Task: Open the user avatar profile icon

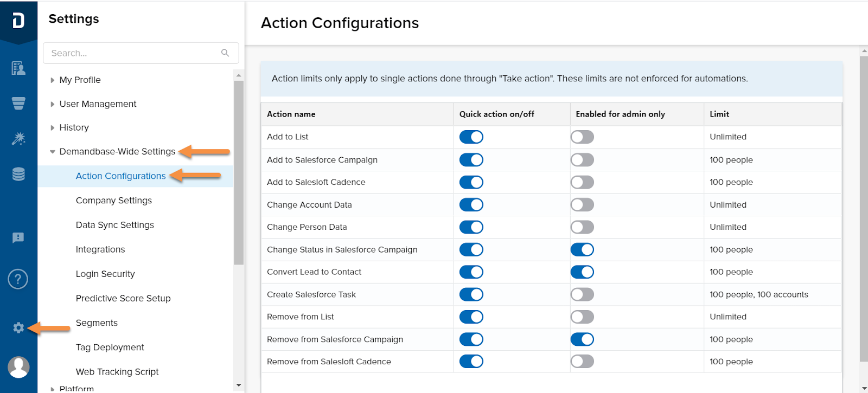Action: tap(18, 367)
